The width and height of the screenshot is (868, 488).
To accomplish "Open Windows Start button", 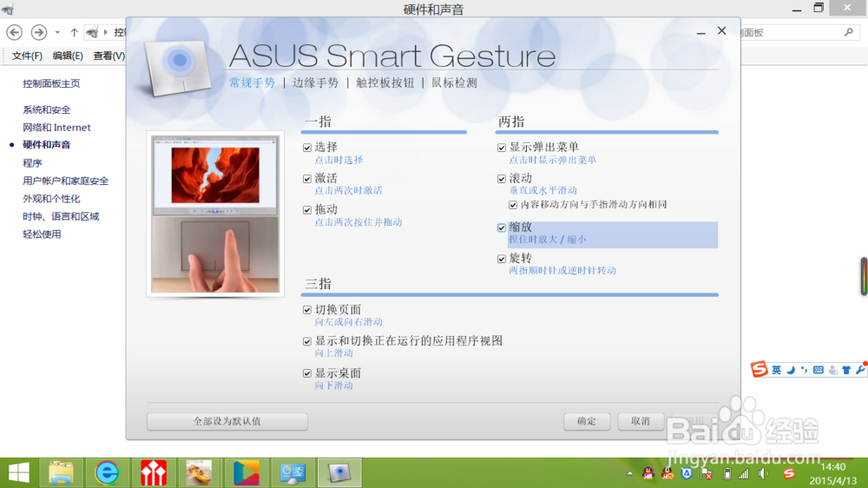I will coord(19,473).
